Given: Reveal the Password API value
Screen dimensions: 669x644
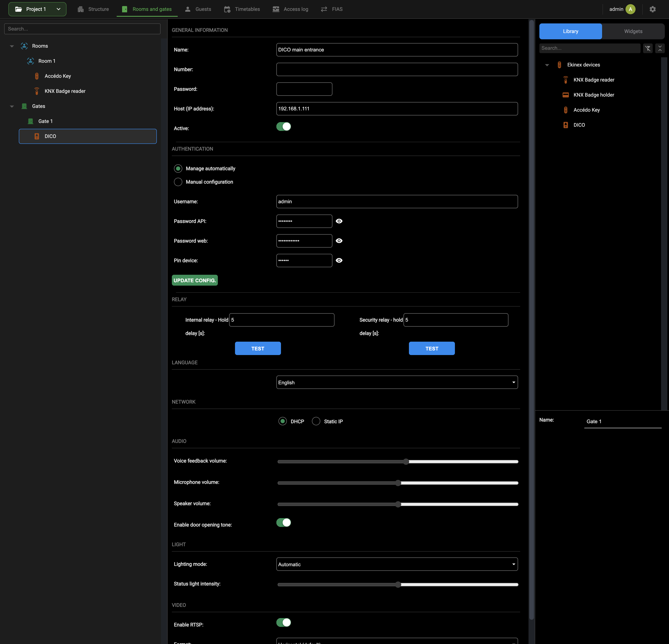Looking at the screenshot, I should click(x=339, y=221).
